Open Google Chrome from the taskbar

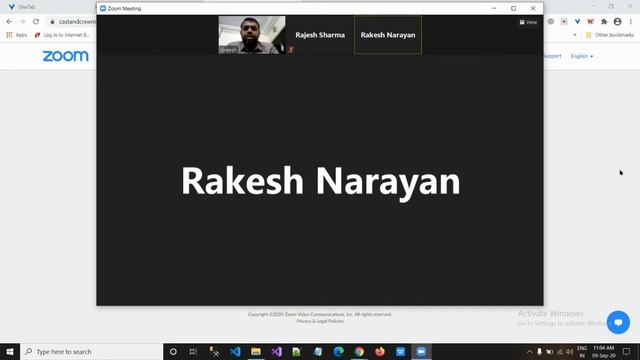359,351
